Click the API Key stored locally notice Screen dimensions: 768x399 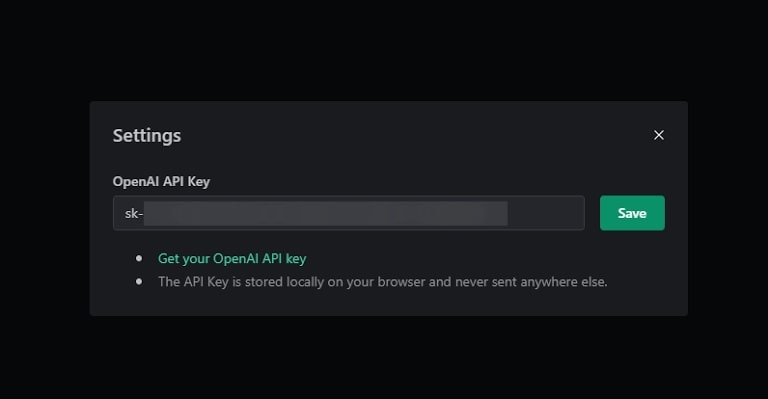(x=383, y=282)
